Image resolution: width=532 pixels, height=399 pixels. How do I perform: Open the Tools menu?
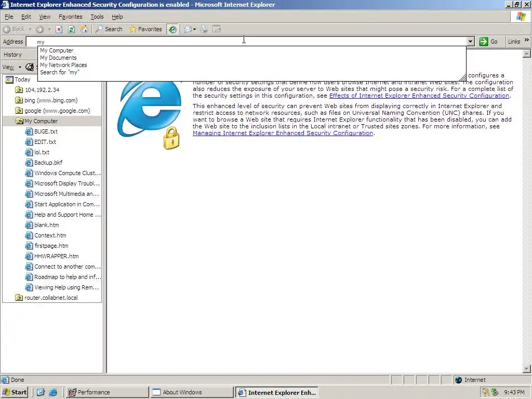97,17
